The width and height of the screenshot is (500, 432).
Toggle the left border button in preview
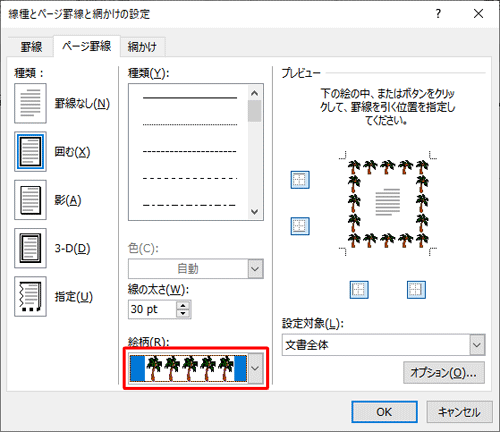[359, 290]
